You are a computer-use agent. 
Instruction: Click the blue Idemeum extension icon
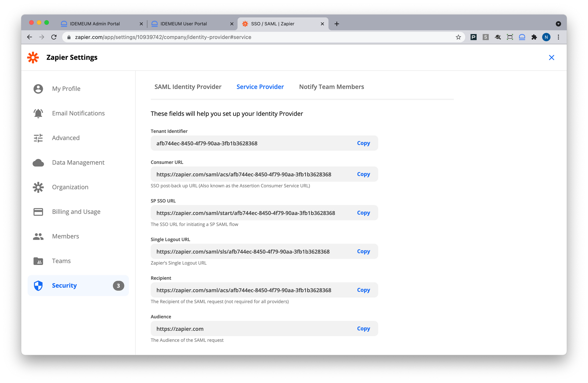(x=522, y=37)
